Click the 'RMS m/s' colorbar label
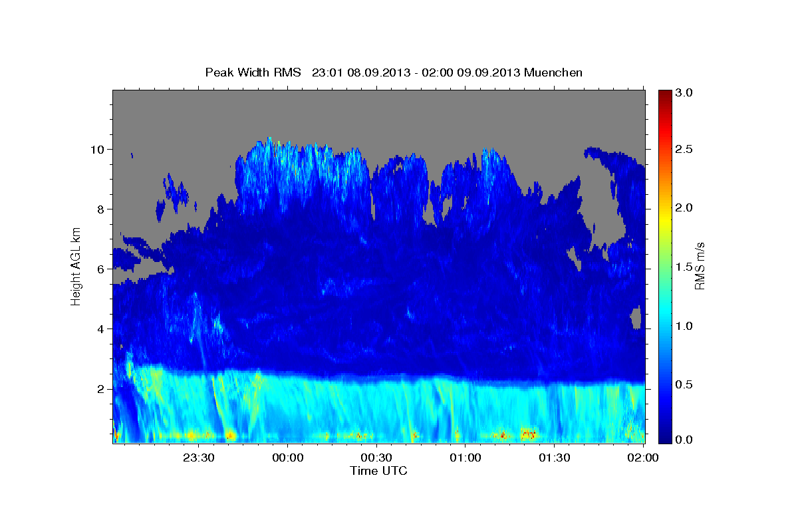This screenshot has width=798, height=532. [699, 267]
